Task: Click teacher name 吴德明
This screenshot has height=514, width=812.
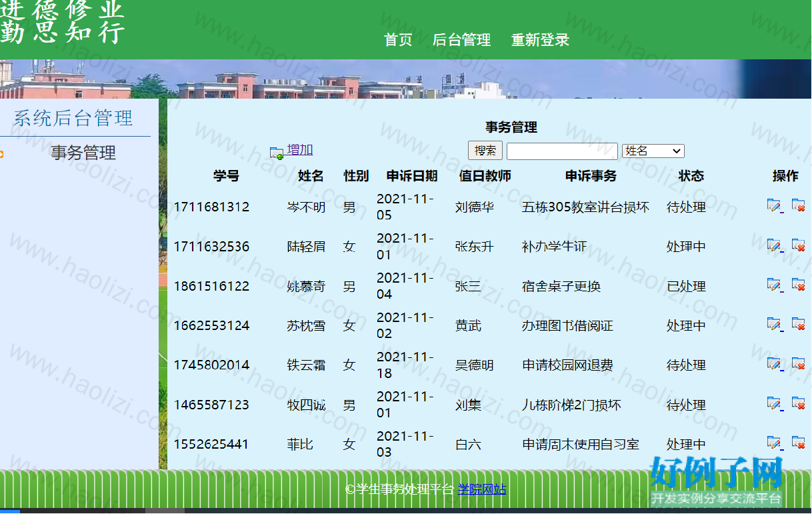Action: point(475,365)
